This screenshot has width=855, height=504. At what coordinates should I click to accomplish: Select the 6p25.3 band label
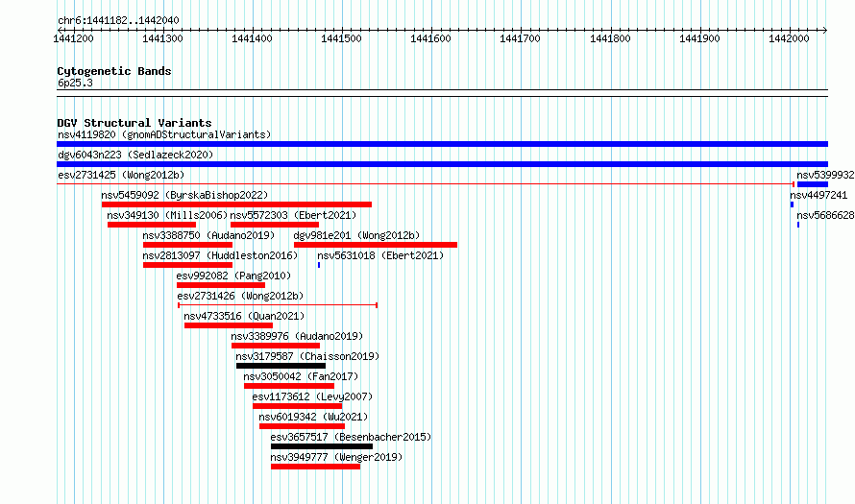(75, 83)
